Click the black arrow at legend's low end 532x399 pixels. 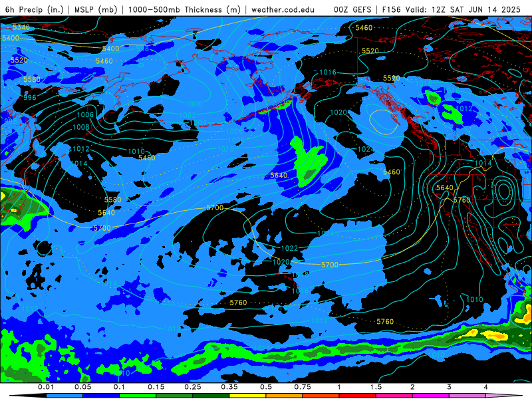click(x=27, y=396)
